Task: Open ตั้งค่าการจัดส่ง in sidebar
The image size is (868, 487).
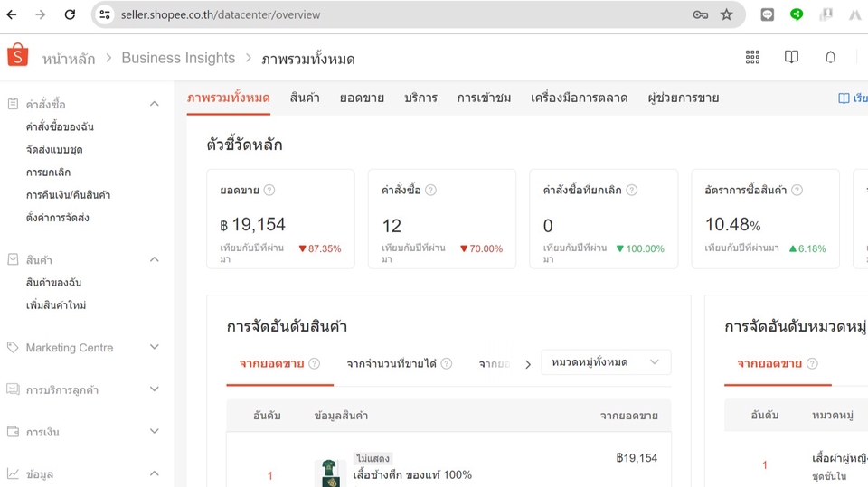Action: [x=58, y=218]
